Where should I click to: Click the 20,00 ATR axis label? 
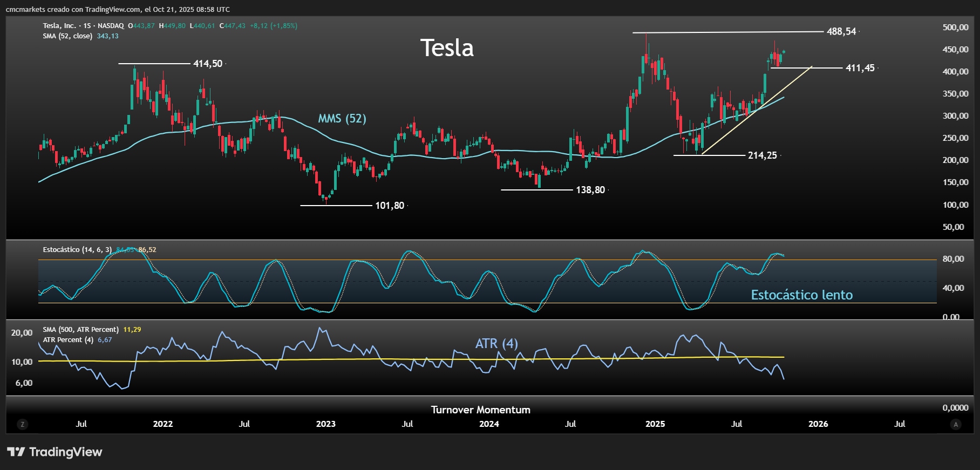(22, 333)
